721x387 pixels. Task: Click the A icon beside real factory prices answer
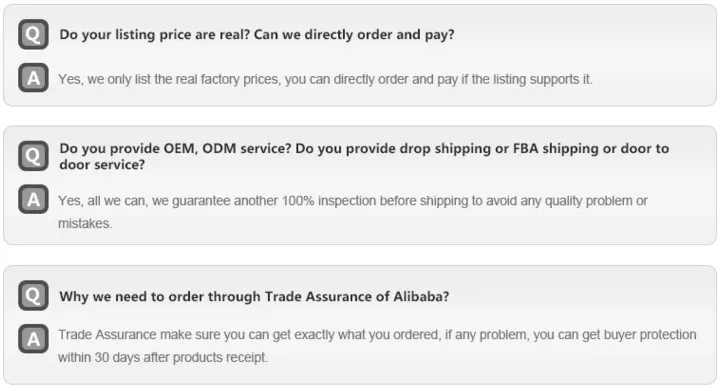pos(33,78)
